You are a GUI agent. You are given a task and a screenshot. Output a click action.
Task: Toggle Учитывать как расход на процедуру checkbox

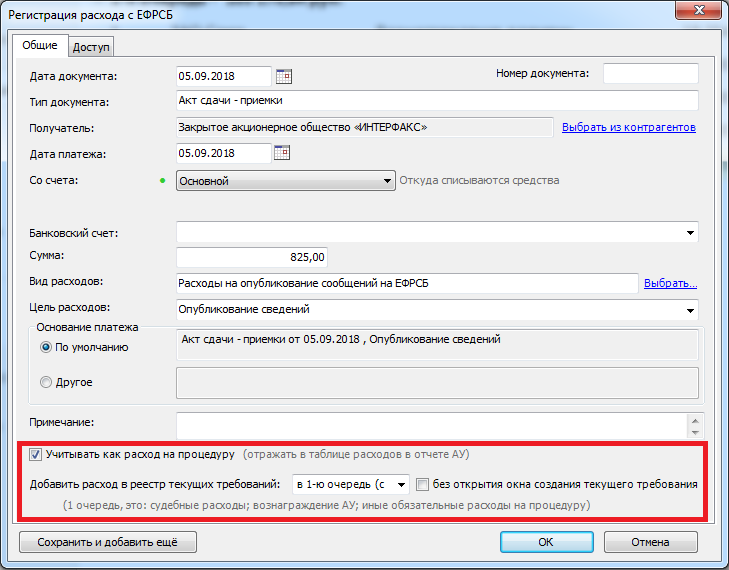[x=36, y=454]
